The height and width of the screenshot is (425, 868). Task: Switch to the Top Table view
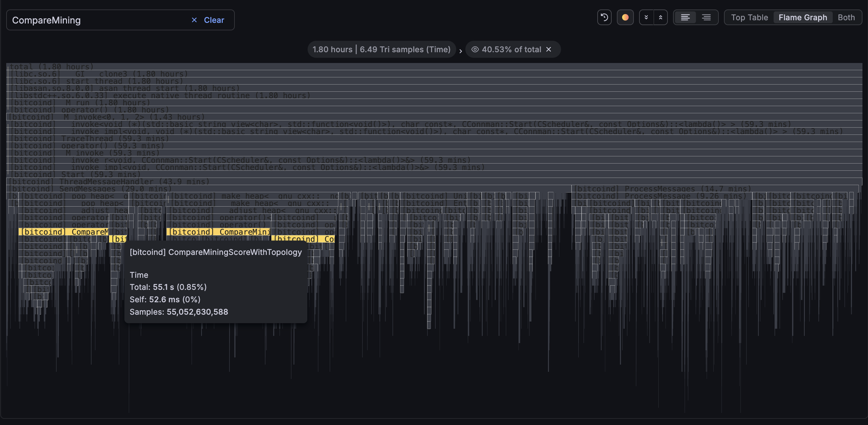[749, 18]
